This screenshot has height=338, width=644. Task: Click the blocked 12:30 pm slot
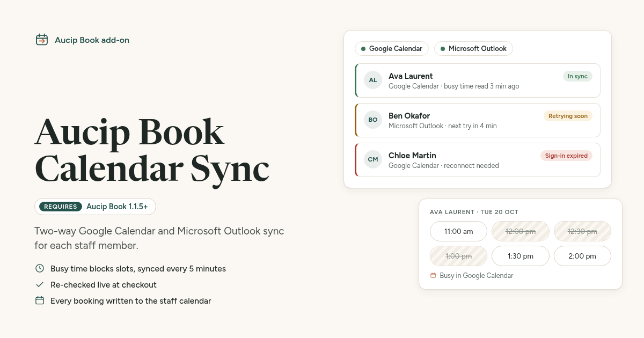pos(582,231)
